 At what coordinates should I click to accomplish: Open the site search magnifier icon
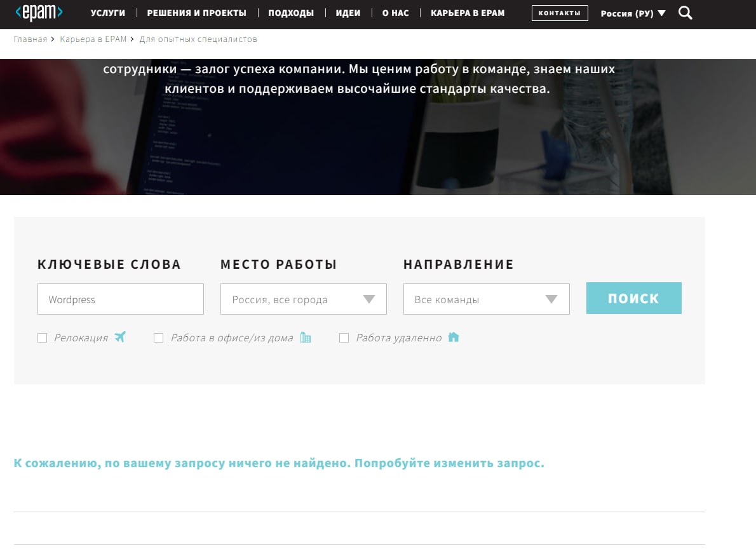pyautogui.click(x=685, y=13)
